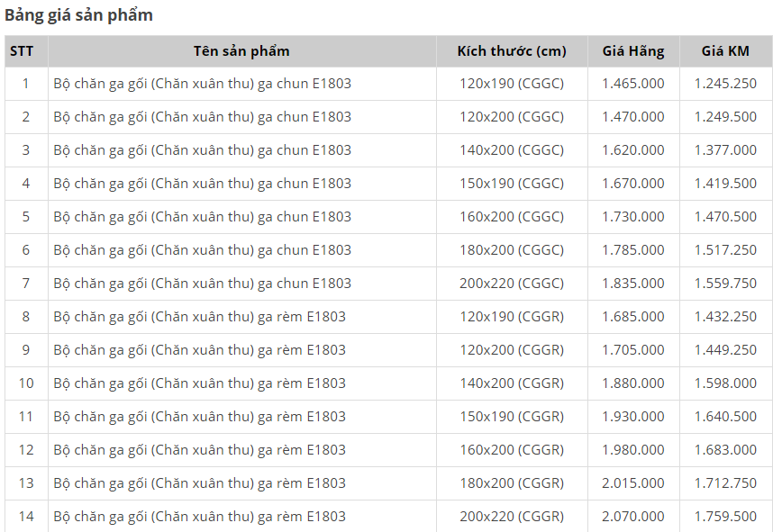Image resolution: width=773 pixels, height=532 pixels.
Task: Select the 160x200 (CGGC) size cell
Action: (512, 217)
